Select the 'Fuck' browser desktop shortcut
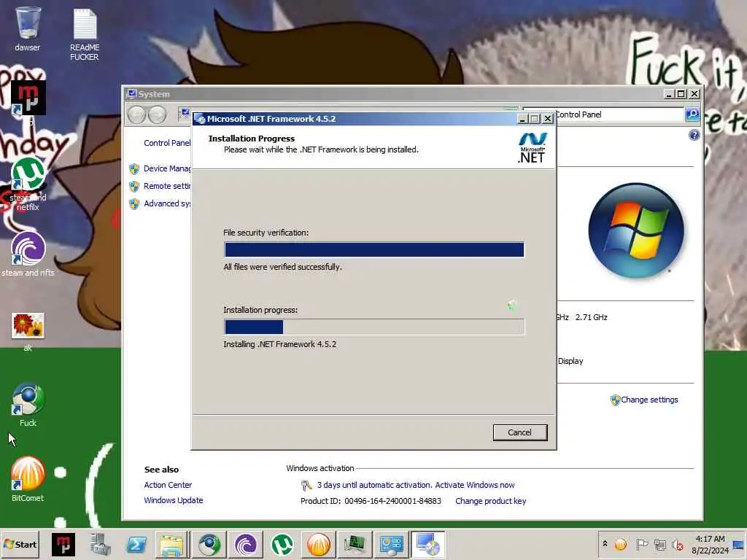This screenshot has width=747, height=560. coord(28,405)
